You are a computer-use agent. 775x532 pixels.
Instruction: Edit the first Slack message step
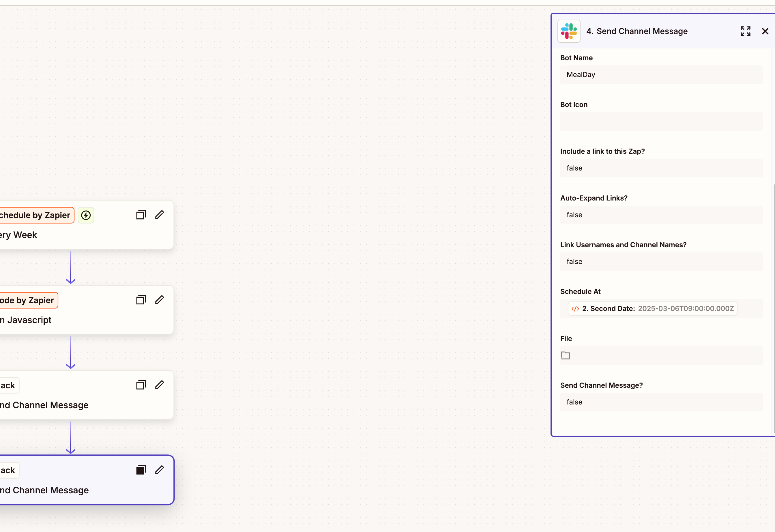tap(160, 385)
